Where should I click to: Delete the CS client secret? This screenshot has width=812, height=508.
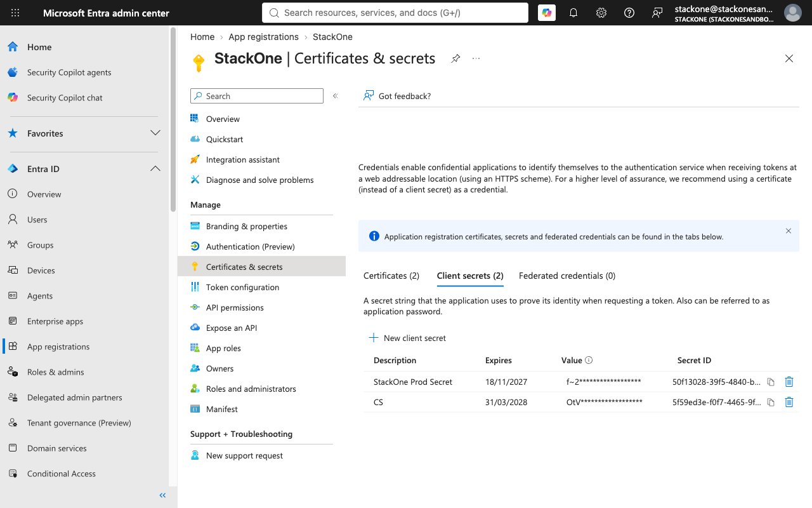(x=789, y=403)
